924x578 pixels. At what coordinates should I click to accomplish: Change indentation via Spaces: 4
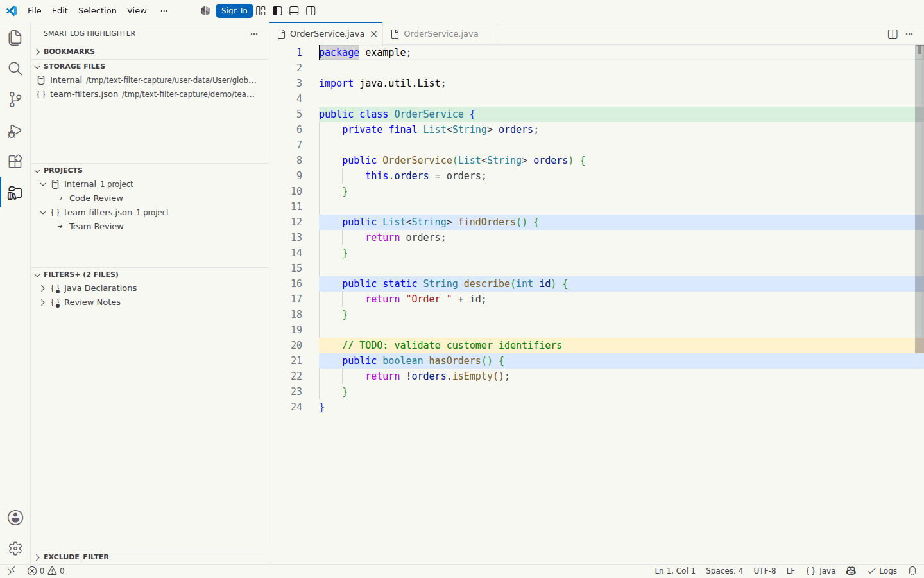coord(724,571)
